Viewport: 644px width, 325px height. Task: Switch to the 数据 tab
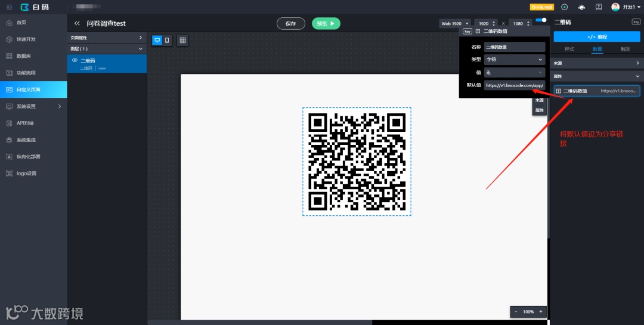pos(597,49)
